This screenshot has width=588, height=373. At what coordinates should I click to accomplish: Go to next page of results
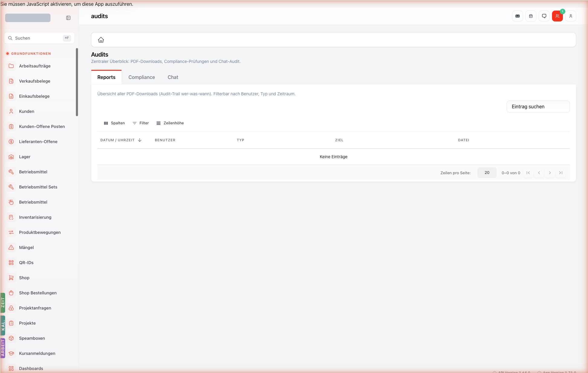(550, 173)
